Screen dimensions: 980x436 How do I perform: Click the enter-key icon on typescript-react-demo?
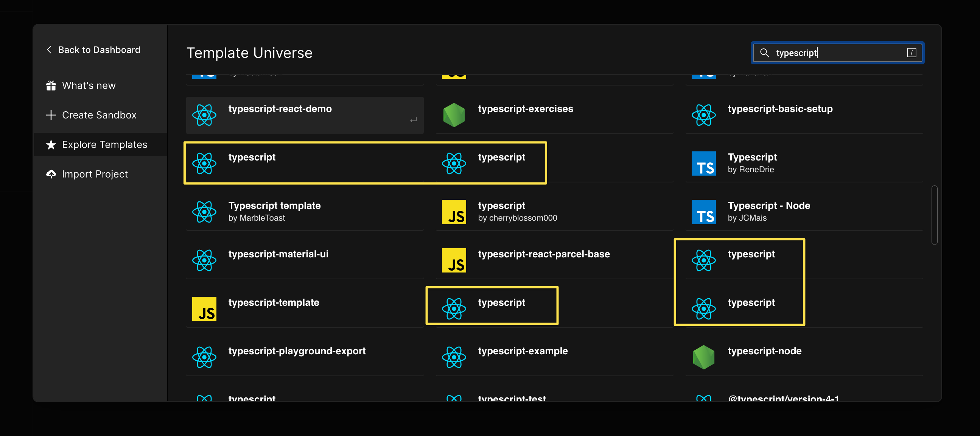coord(414,120)
